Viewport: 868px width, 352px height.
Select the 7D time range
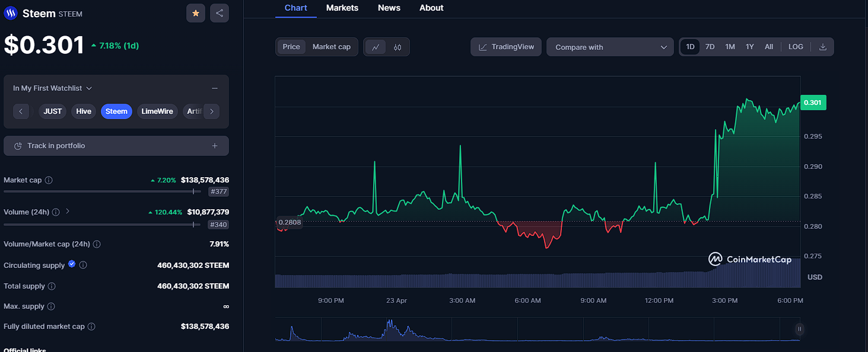710,47
